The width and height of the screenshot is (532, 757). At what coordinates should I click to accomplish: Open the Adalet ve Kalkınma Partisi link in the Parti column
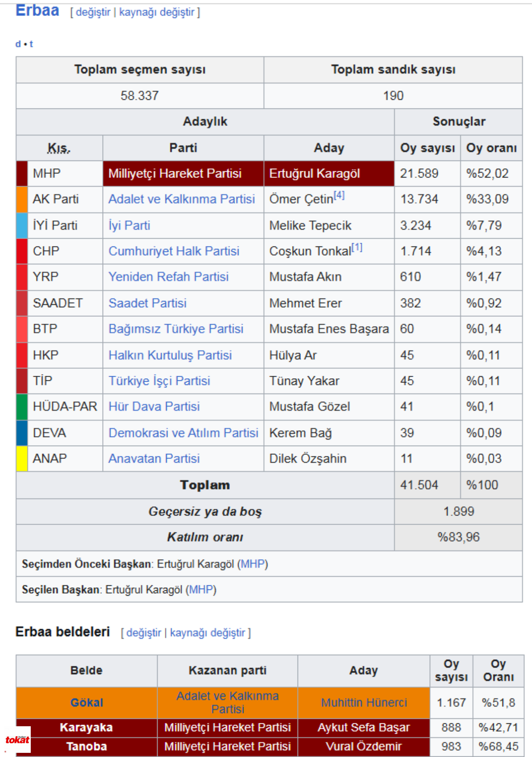182,199
